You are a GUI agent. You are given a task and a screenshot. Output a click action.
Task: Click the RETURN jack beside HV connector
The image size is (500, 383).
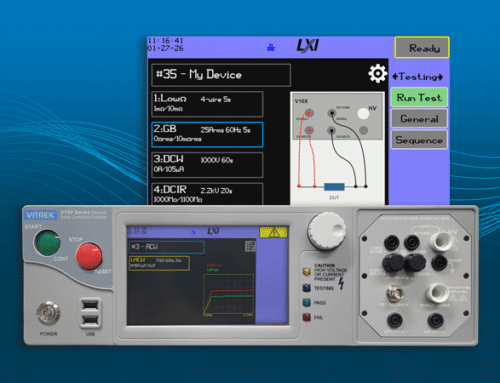point(412,242)
